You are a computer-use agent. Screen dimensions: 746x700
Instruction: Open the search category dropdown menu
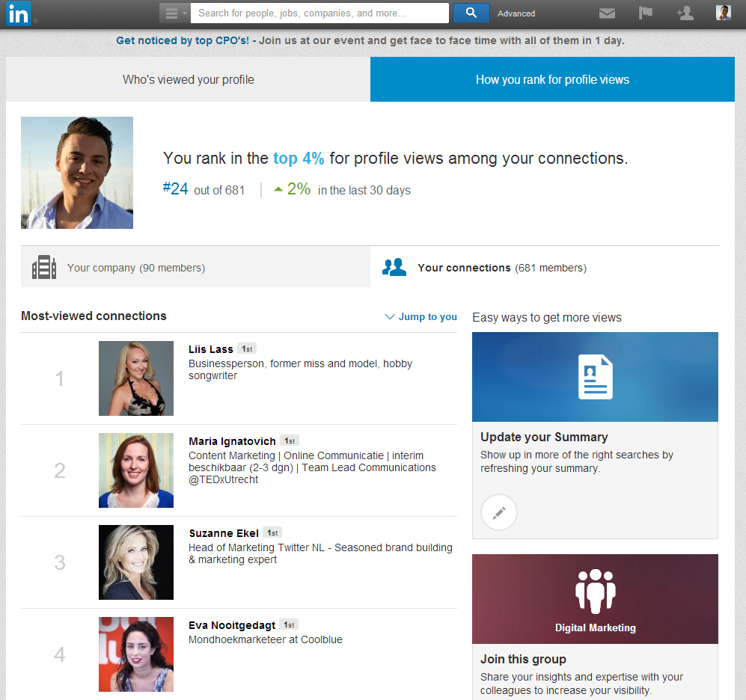175,13
